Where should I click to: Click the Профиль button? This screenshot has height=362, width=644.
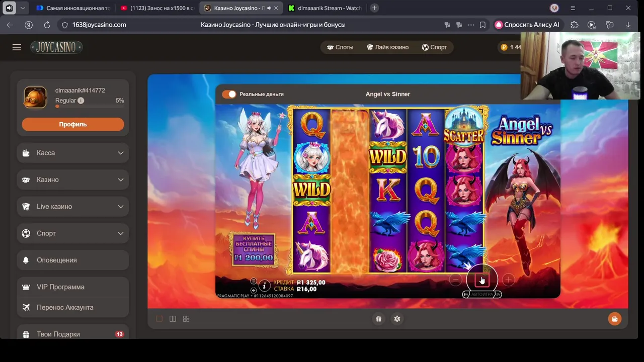click(73, 124)
